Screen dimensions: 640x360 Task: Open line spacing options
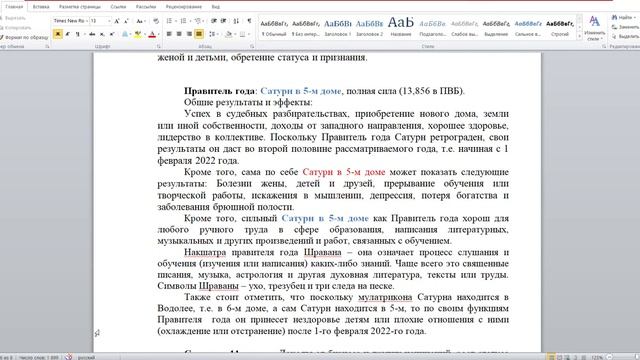pos(213,34)
